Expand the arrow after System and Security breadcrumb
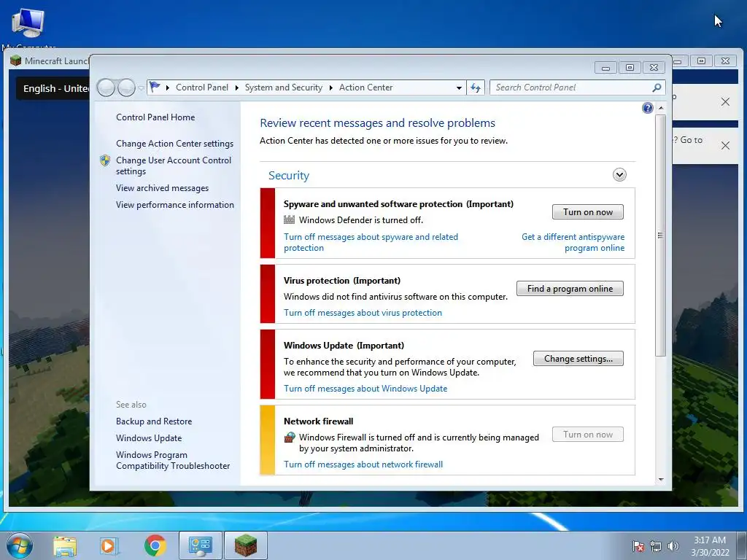 click(330, 87)
